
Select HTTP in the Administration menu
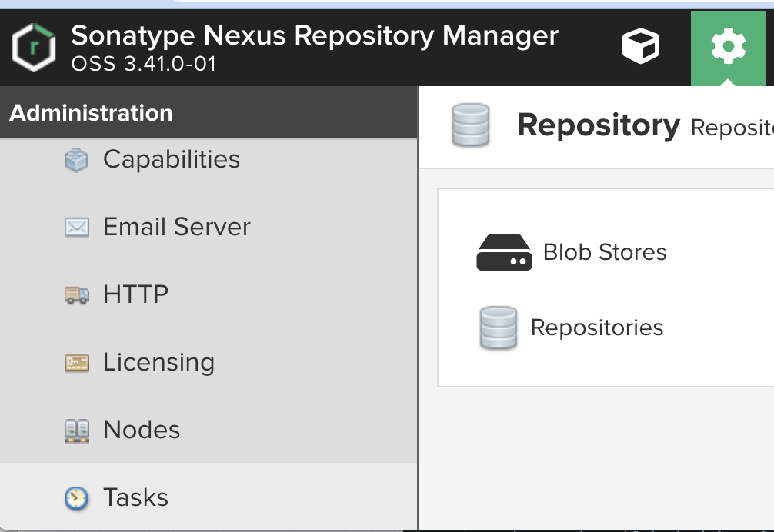135,295
